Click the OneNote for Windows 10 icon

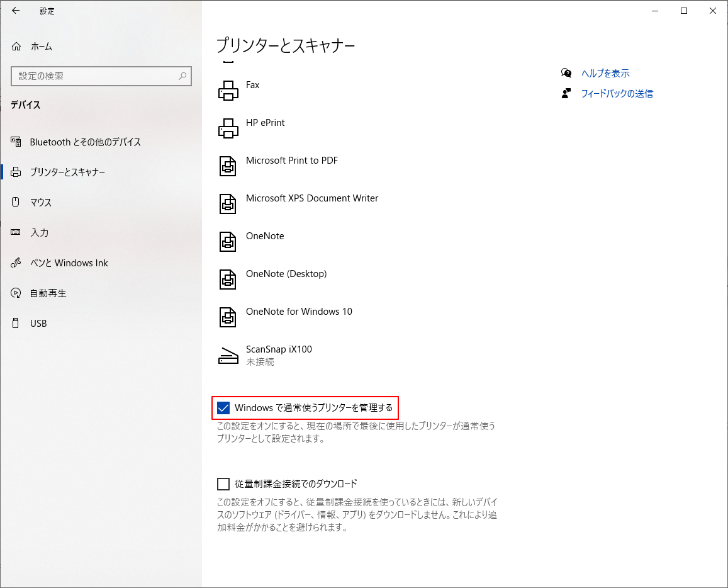coord(228,317)
